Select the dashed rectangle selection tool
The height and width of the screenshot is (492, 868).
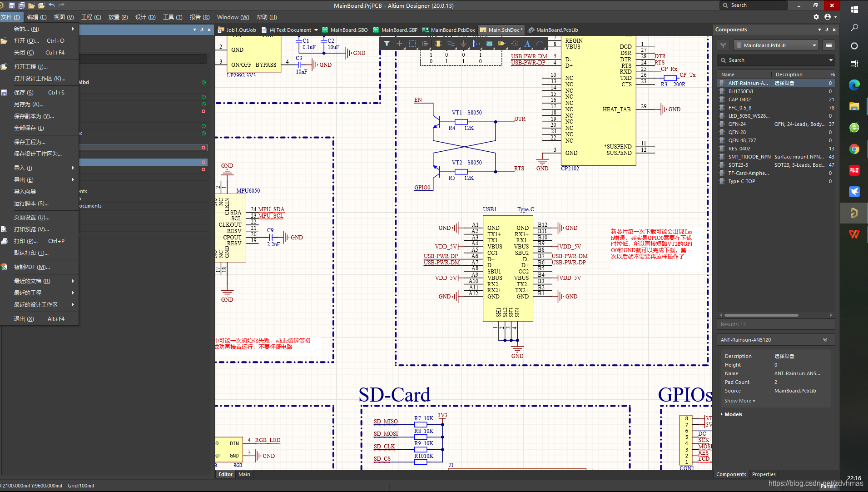[412, 44]
